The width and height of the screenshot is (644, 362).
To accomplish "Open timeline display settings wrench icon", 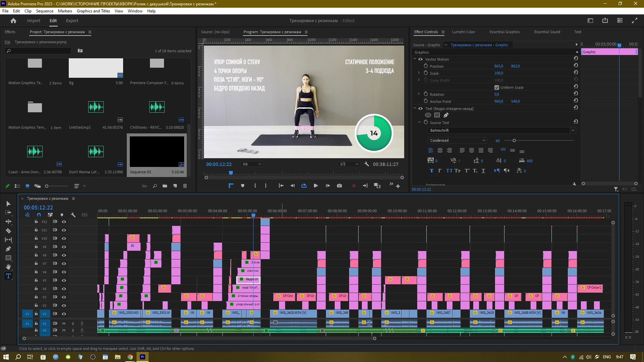I will point(73,215).
